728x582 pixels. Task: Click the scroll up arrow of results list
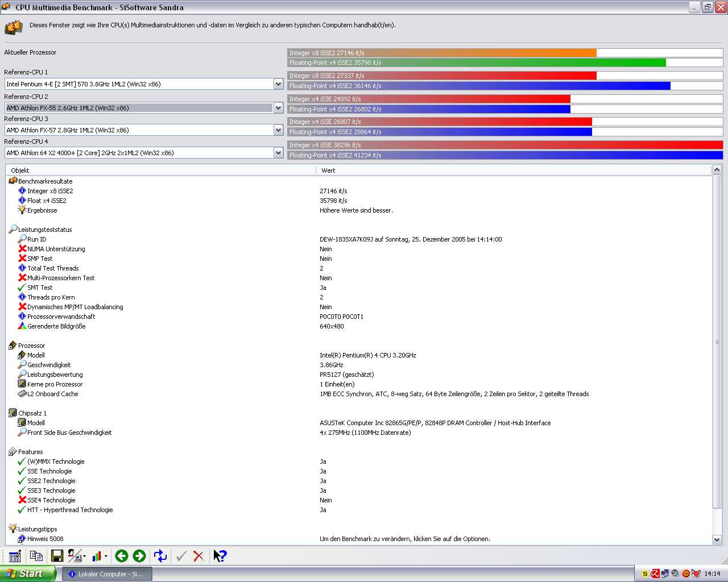click(x=717, y=170)
